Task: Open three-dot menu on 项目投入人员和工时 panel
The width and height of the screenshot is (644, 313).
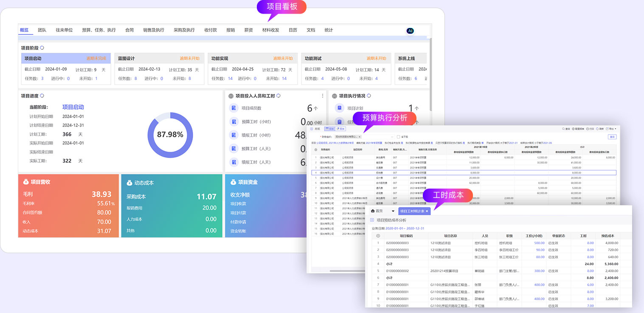Action: pyautogui.click(x=322, y=96)
